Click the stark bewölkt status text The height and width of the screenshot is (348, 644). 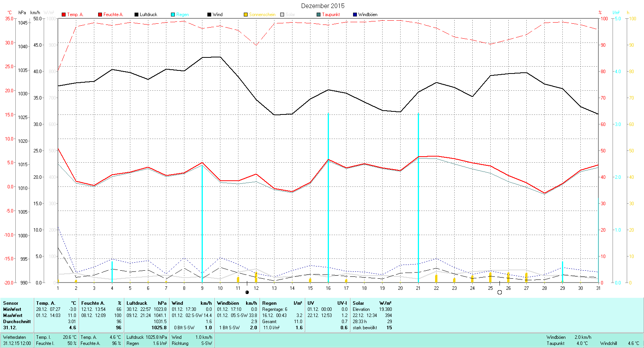[365, 328]
